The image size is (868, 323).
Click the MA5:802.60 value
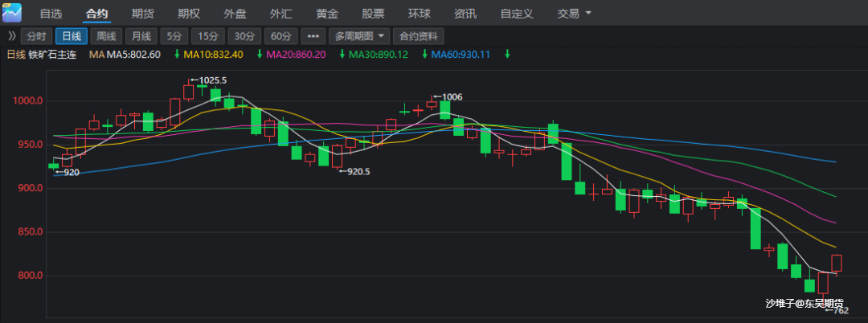point(133,54)
